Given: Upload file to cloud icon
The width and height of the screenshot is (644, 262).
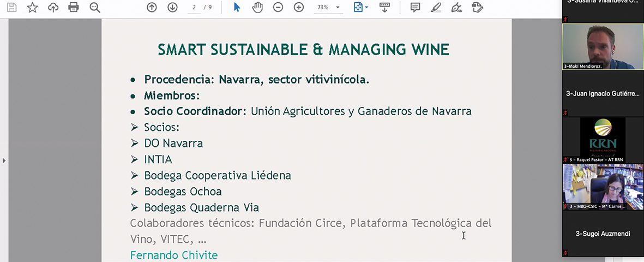Looking at the screenshot, I should point(53,8).
